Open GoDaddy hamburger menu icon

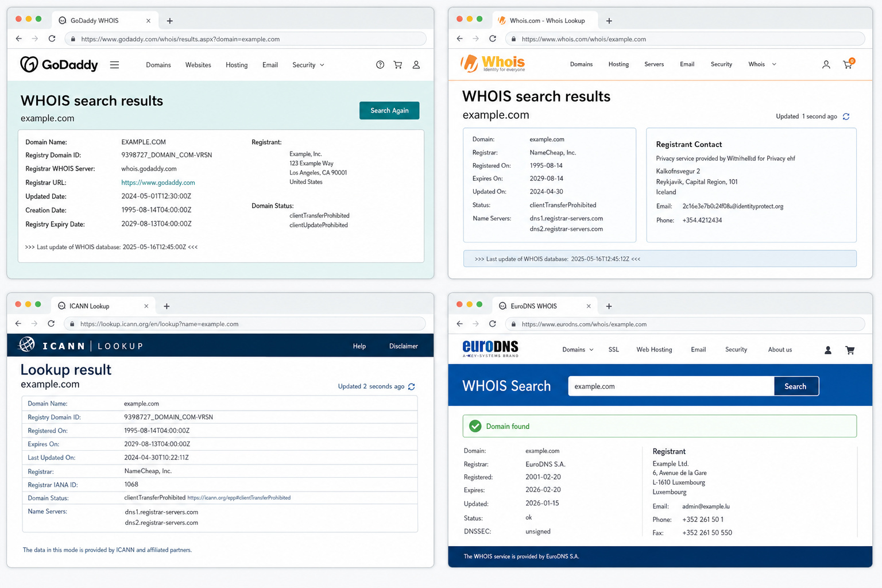coord(114,65)
